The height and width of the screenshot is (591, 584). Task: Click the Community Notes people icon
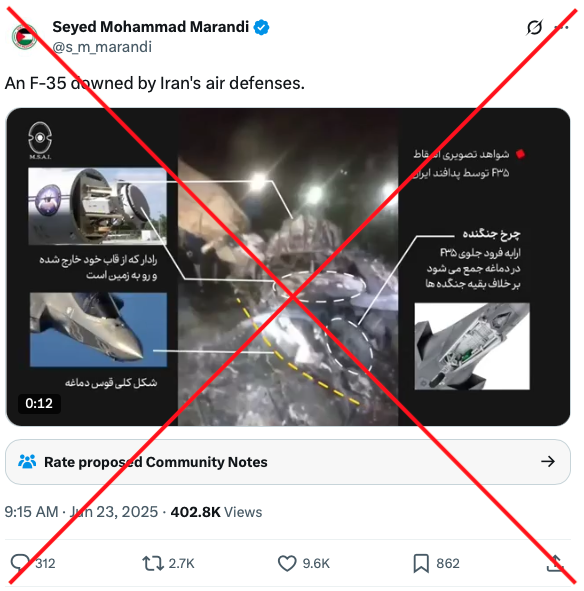(x=27, y=461)
